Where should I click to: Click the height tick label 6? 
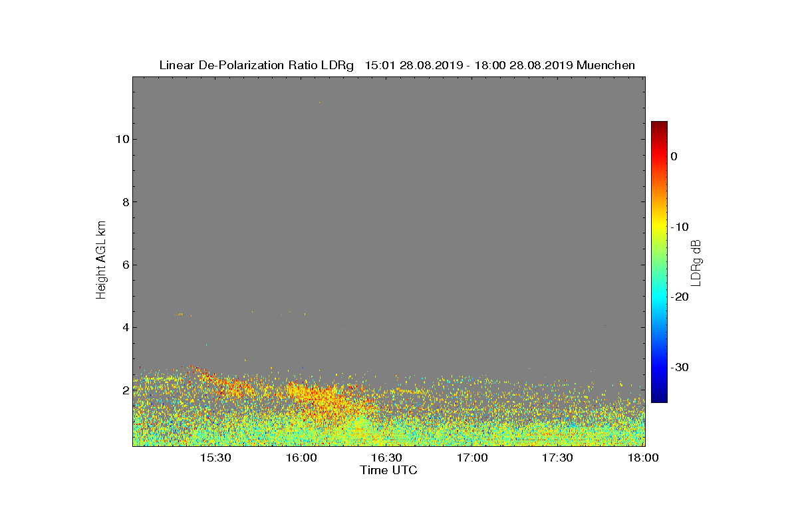(x=124, y=265)
